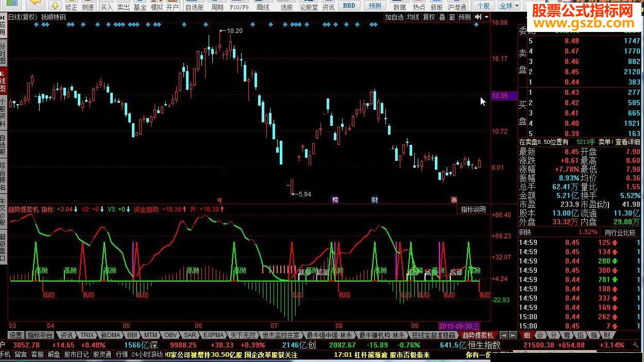Click the 榜 marker on chart

335,200
